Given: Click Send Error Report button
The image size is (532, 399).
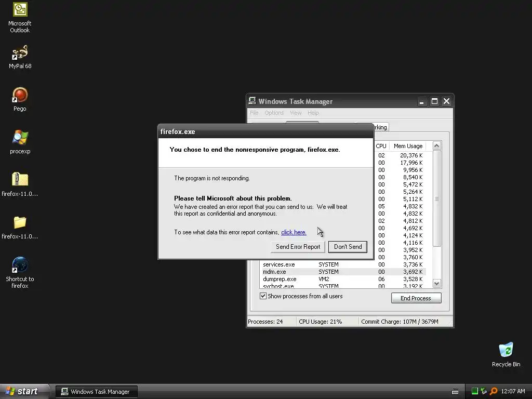Looking at the screenshot, I should pyautogui.click(x=298, y=247).
